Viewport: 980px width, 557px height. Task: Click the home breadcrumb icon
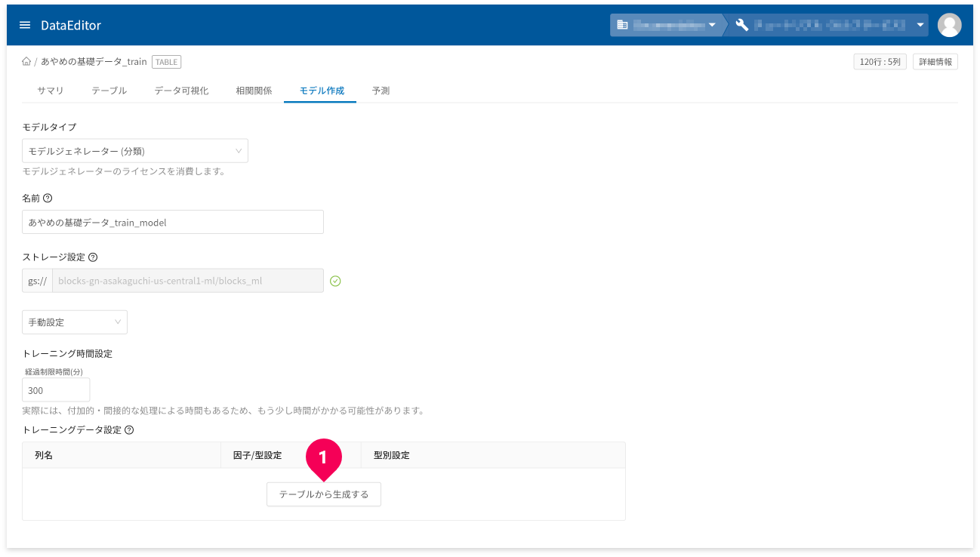tap(26, 62)
